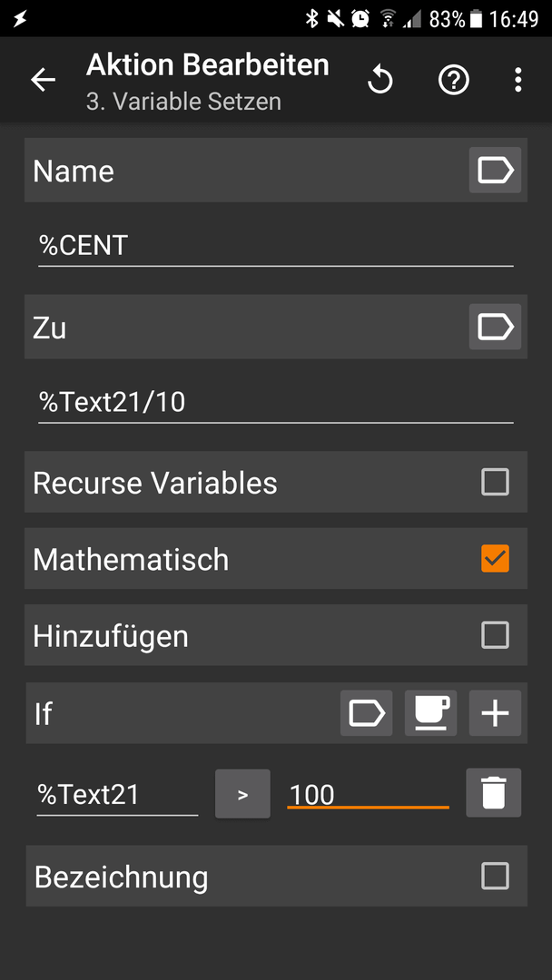Viewport: 552px width, 980px height.
Task: Open the help question mark icon
Action: click(454, 80)
